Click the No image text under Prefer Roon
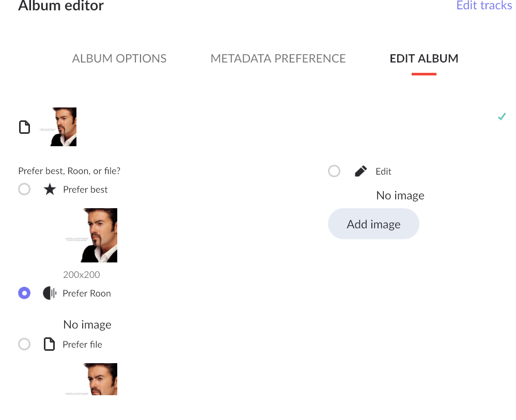This screenshot has width=516, height=420. [87, 325]
